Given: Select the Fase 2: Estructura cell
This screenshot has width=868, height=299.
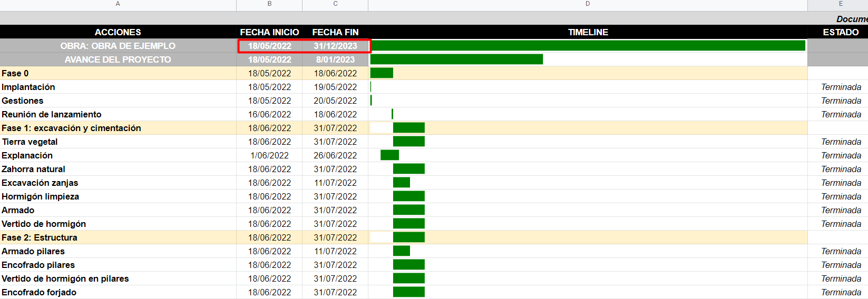Looking at the screenshot, I should coord(118,237).
